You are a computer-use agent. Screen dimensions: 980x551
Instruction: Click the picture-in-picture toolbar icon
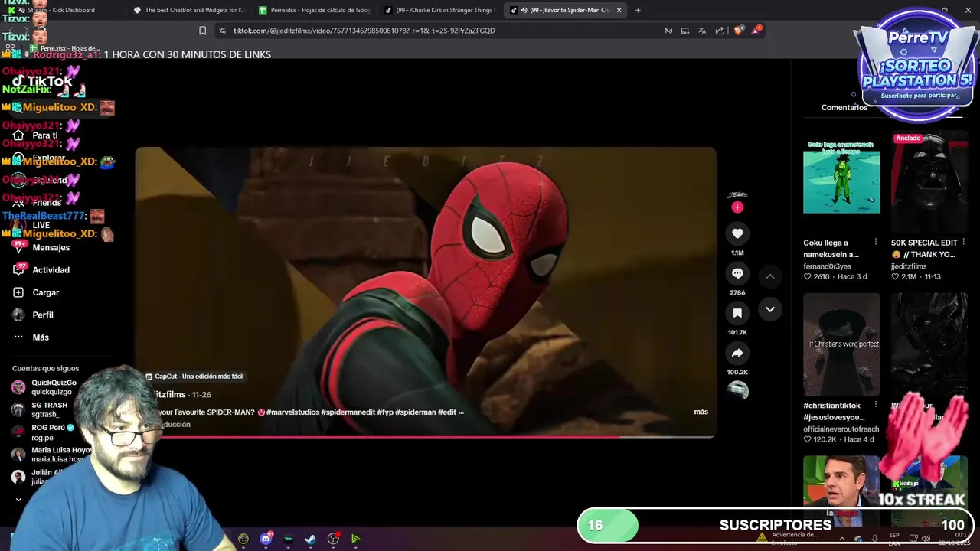685,31
